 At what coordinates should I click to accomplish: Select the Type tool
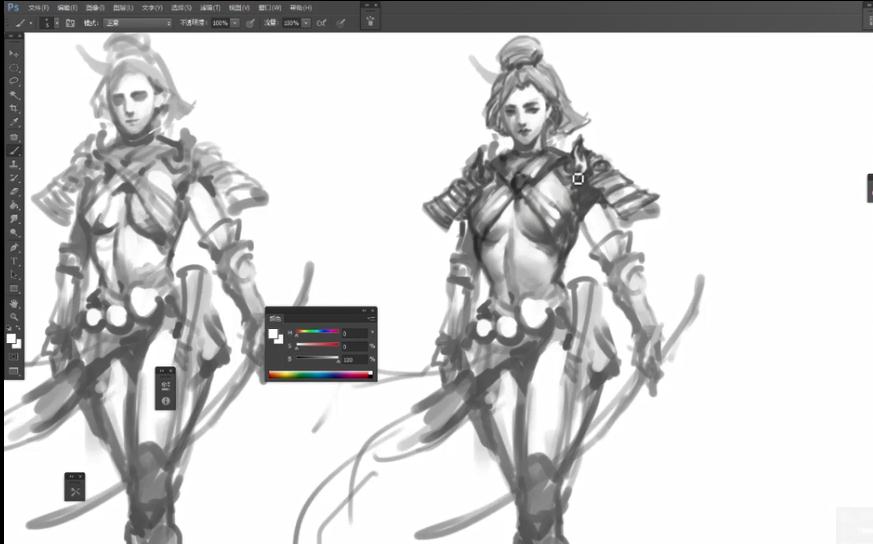point(14,261)
